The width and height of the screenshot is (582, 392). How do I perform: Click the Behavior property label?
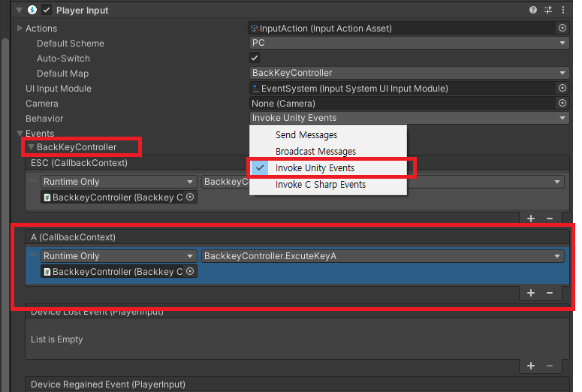44,119
